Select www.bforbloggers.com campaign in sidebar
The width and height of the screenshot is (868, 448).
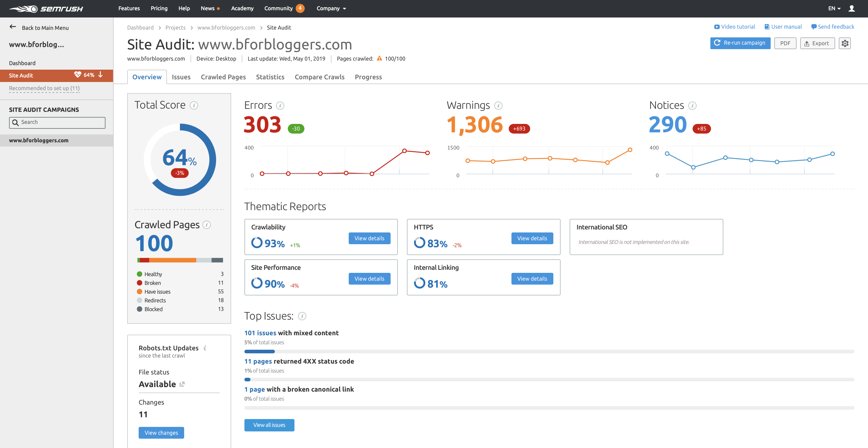[57, 140]
